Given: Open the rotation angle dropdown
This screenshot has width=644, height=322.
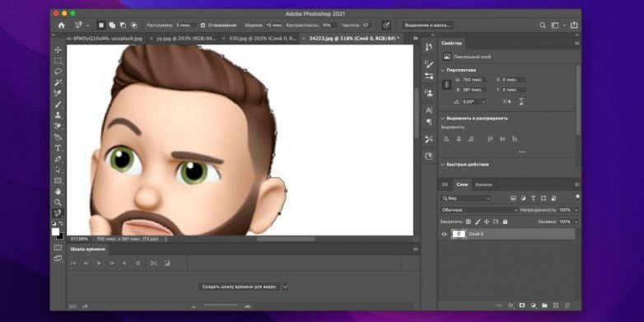Looking at the screenshot, I should tap(483, 102).
